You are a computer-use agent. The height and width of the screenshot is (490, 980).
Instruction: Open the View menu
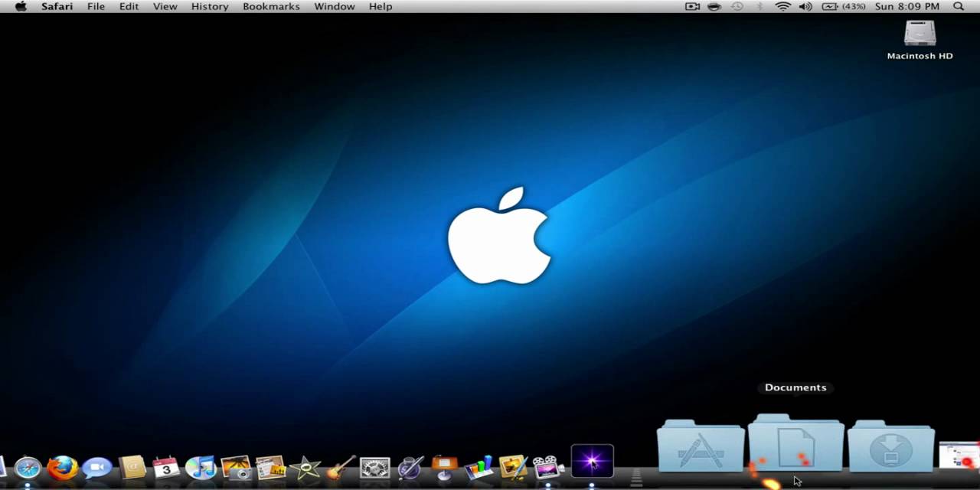165,6
